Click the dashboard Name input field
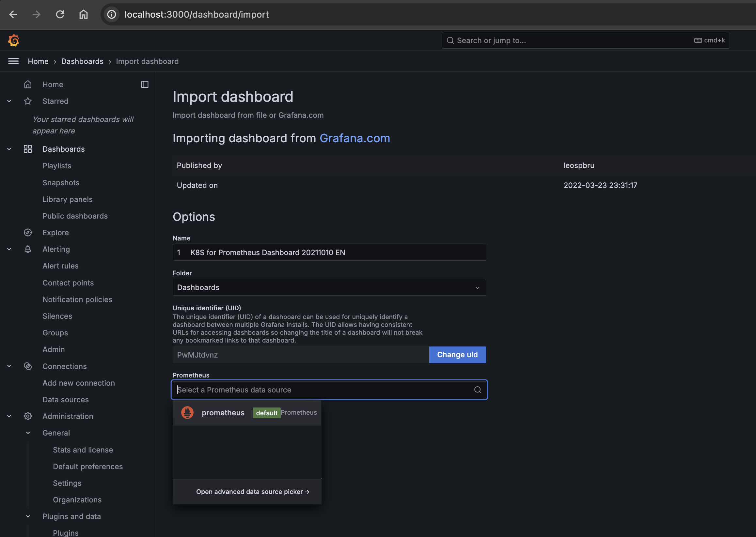The height and width of the screenshot is (537, 756). 329,252
